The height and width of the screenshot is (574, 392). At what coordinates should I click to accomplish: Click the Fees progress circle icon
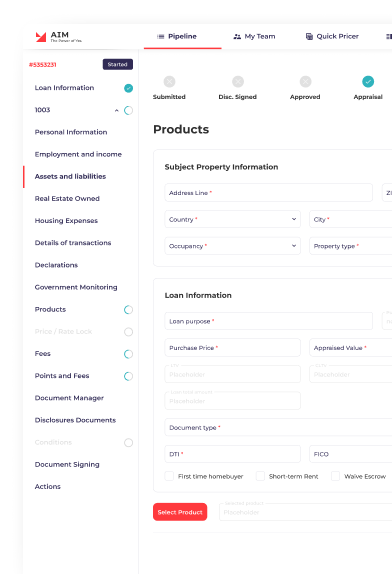128,354
